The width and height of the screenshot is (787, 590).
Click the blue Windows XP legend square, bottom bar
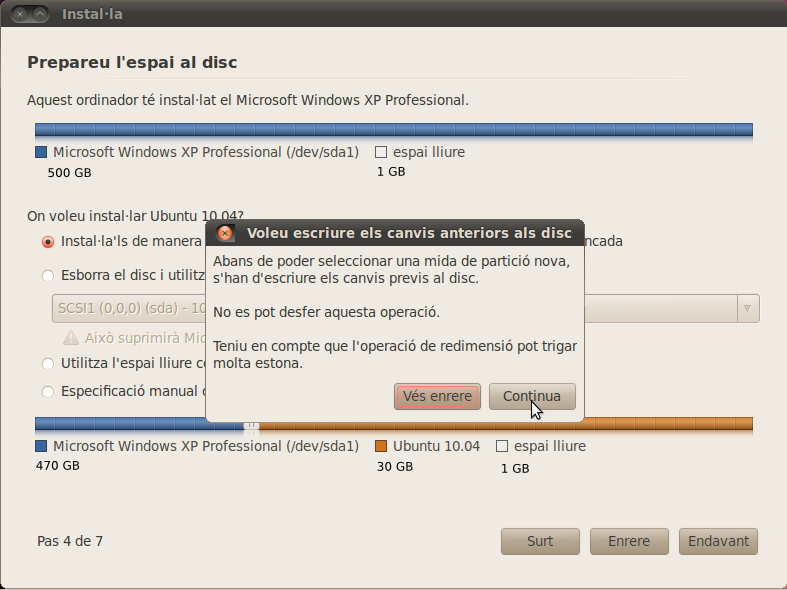[x=41, y=446]
